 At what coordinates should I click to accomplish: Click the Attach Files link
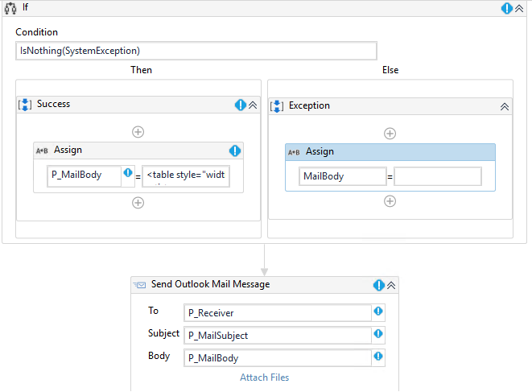264,378
